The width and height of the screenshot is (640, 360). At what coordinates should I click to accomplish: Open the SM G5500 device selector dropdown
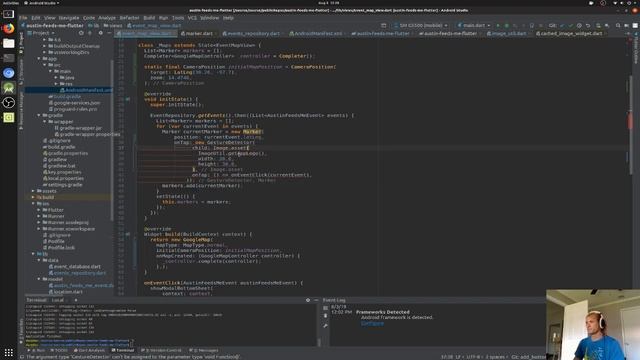420,25
